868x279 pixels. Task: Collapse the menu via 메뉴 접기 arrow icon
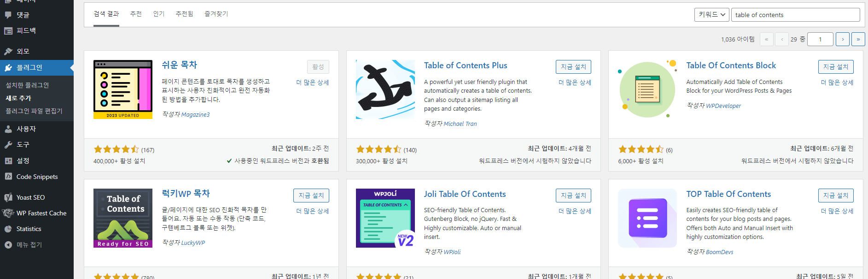click(x=8, y=245)
